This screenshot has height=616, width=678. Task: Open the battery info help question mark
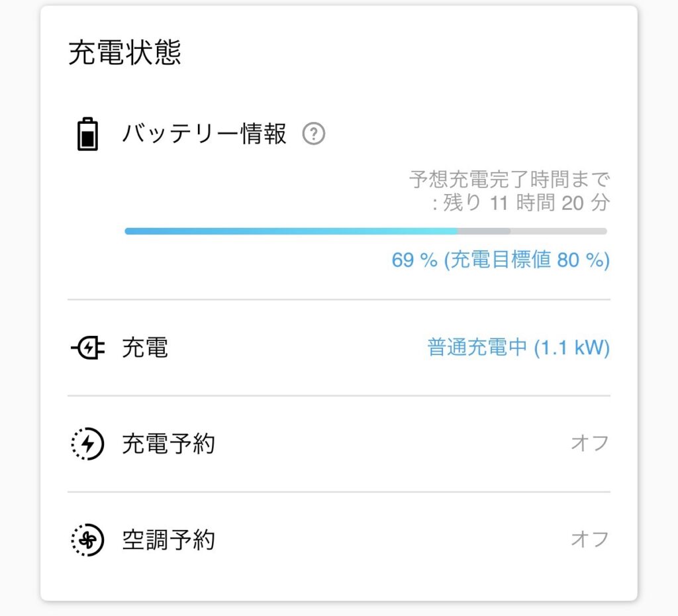point(313,134)
